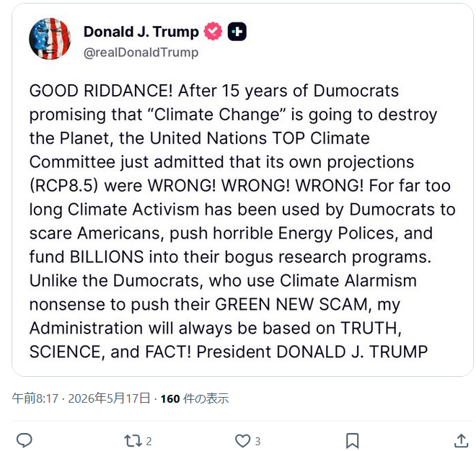Screen dimensions: 476x451
Task: Open the post at 'fund BILLIONS' line
Action: 230,257
